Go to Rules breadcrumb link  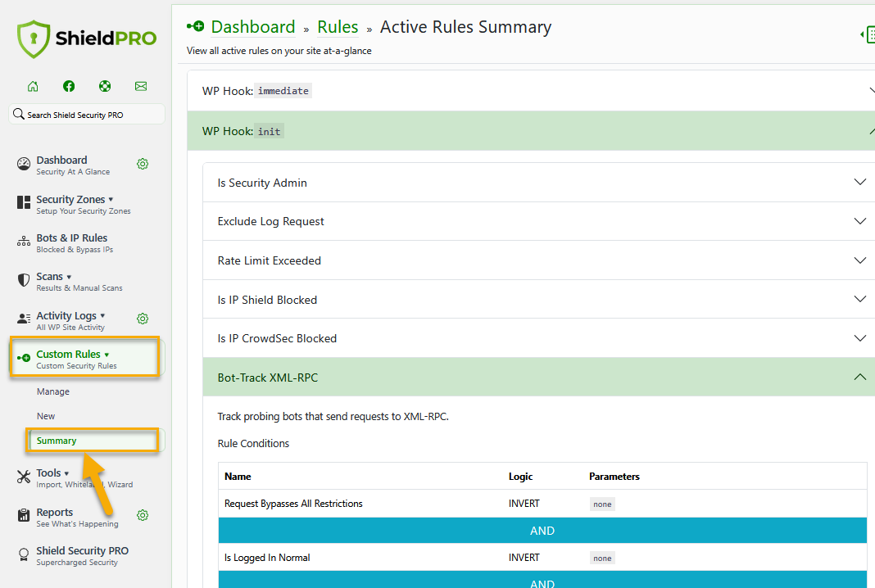338,27
